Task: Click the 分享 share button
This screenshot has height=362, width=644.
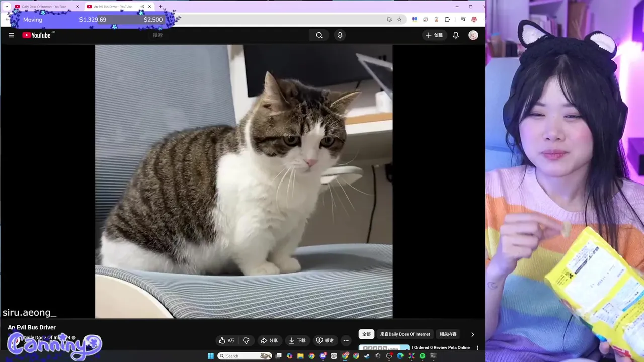Action: pos(269,340)
